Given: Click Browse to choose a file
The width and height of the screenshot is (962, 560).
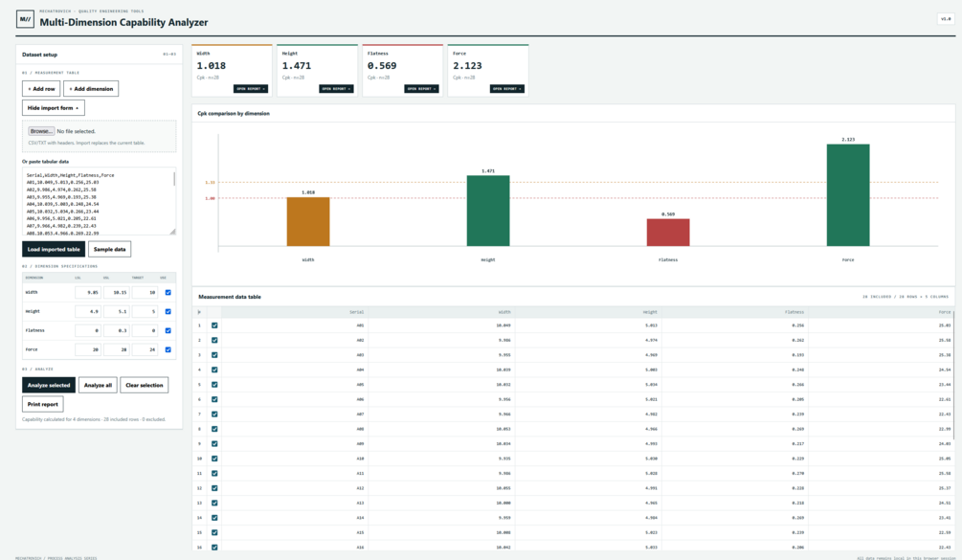Looking at the screenshot, I should point(41,131).
